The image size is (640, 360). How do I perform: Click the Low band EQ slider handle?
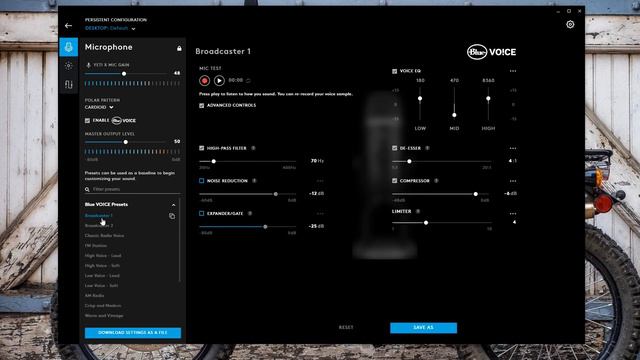pos(420,99)
